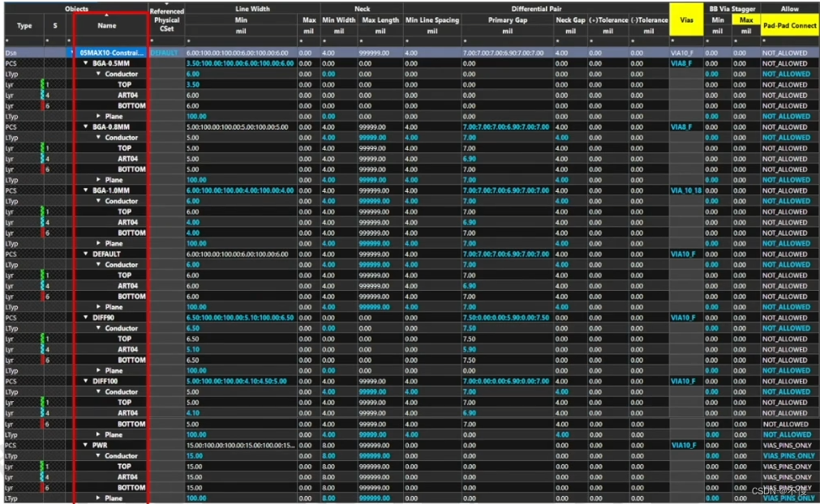Collapse the BGA-1.0MM constraint set
Image resolution: width=820 pixels, height=504 pixels.
click(x=86, y=190)
